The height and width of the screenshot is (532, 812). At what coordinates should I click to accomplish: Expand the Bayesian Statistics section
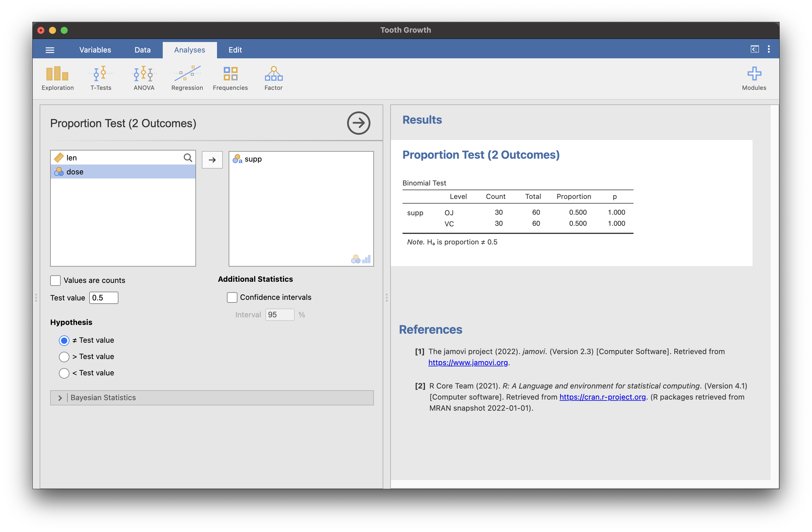[x=60, y=398]
